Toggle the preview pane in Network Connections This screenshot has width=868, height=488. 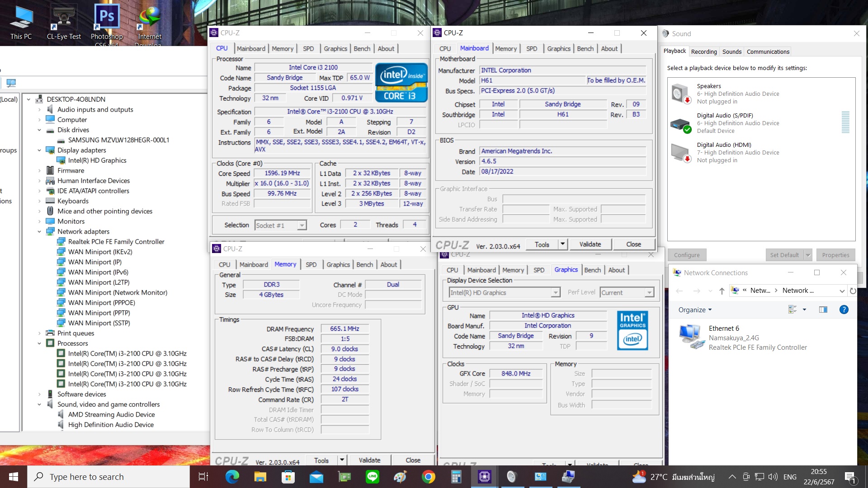pyautogui.click(x=823, y=310)
